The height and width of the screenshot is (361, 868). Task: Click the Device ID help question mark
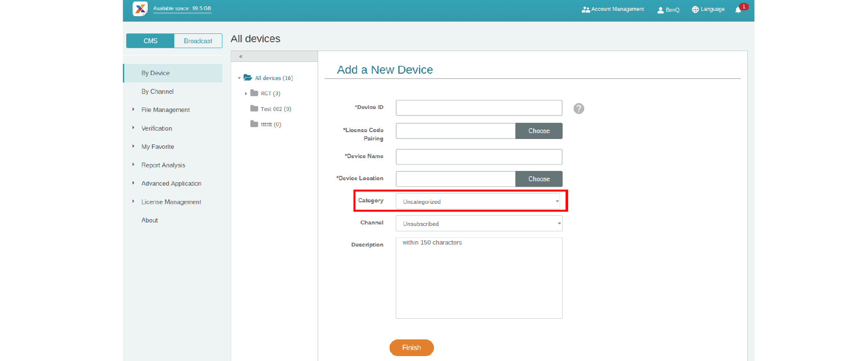579,109
